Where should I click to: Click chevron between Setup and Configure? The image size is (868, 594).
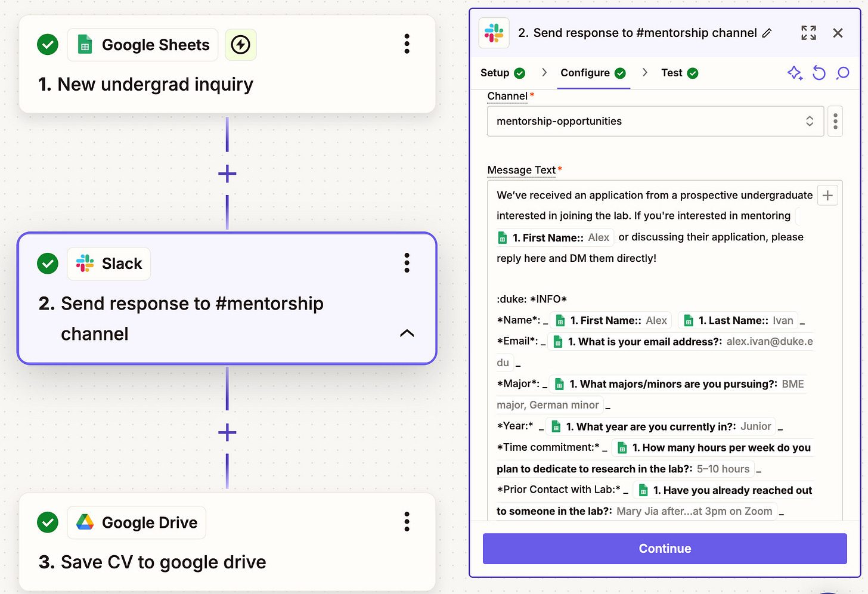point(544,72)
